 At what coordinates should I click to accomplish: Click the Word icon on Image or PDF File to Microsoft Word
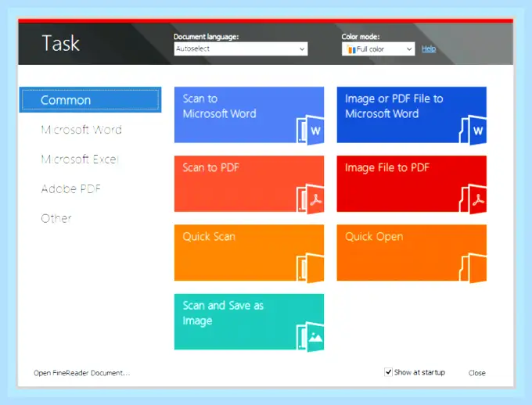coord(473,130)
